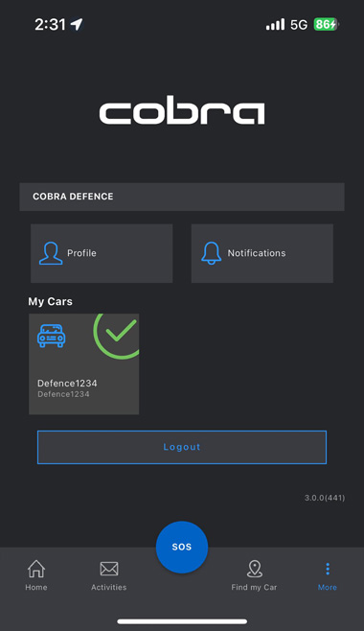Open the Activities envelope icon
The height and width of the screenshot is (631, 364).
pos(109,569)
